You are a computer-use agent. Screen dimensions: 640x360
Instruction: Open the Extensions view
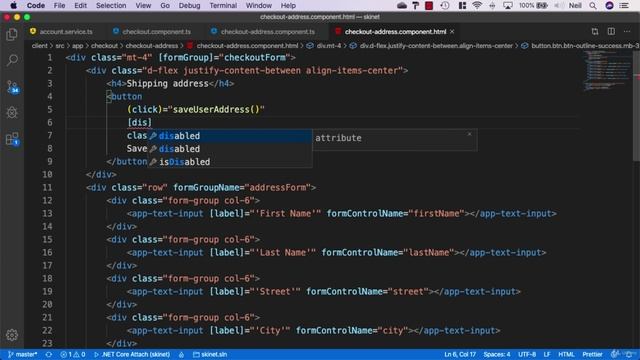(12, 139)
